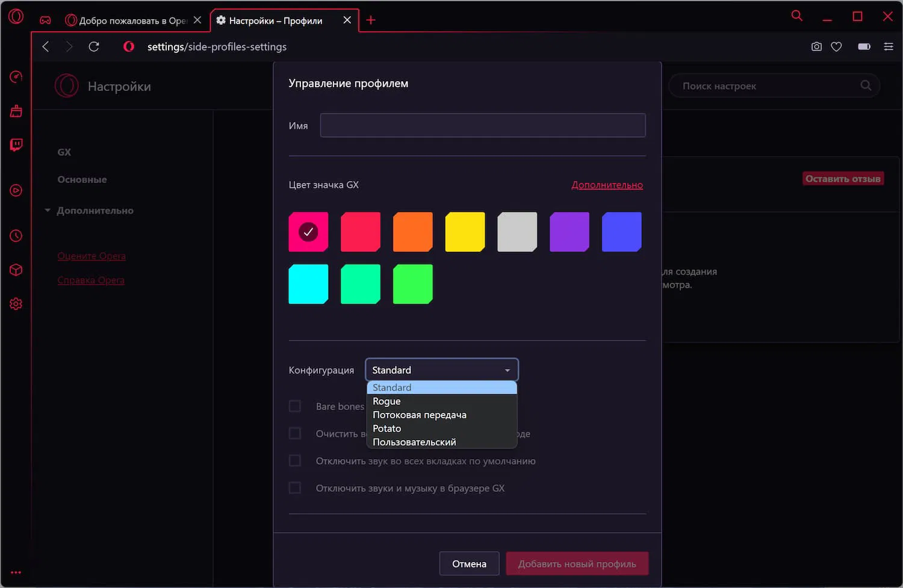Screen dimensions: 903x588
Task: Open Settings gear in sidebar
Action: [16, 304]
